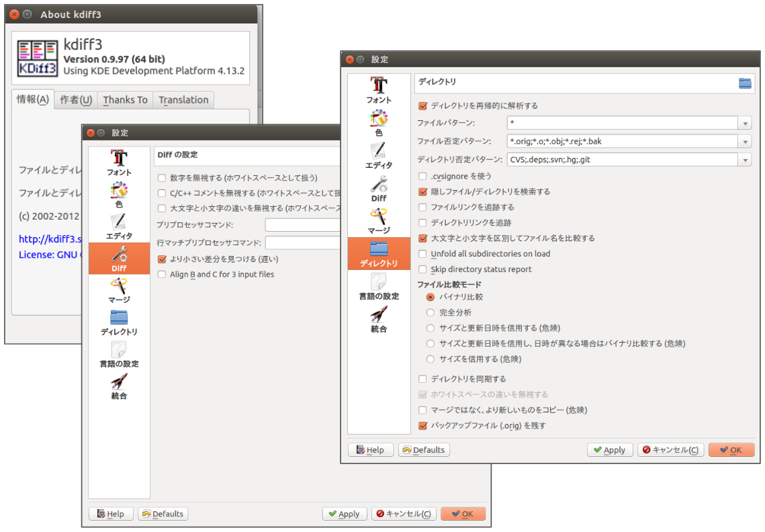Open ディレクトリ page in the back settings dialog
Image resolution: width=765 pixels, height=532 pixels.
(x=119, y=322)
